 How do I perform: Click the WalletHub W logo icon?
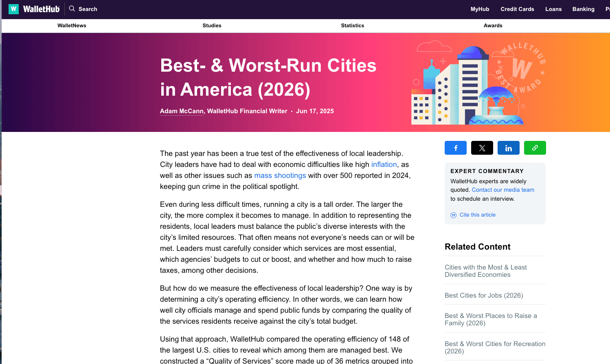13,9
